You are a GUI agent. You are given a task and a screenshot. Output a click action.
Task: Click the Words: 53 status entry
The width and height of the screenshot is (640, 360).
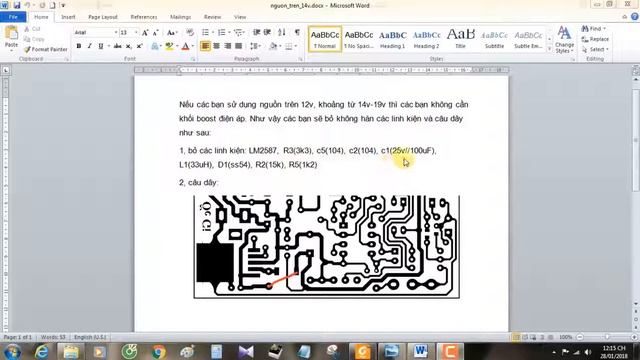click(53, 337)
